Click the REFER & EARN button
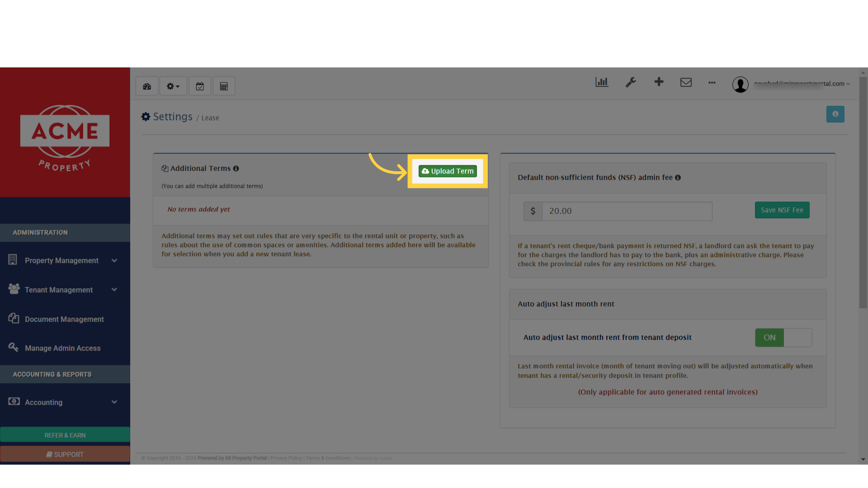 65,435
